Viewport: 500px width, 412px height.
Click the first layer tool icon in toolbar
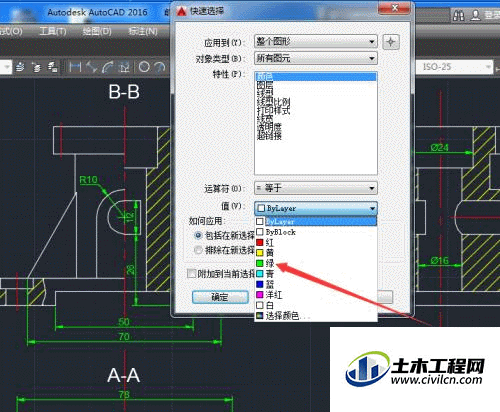click(x=20, y=67)
